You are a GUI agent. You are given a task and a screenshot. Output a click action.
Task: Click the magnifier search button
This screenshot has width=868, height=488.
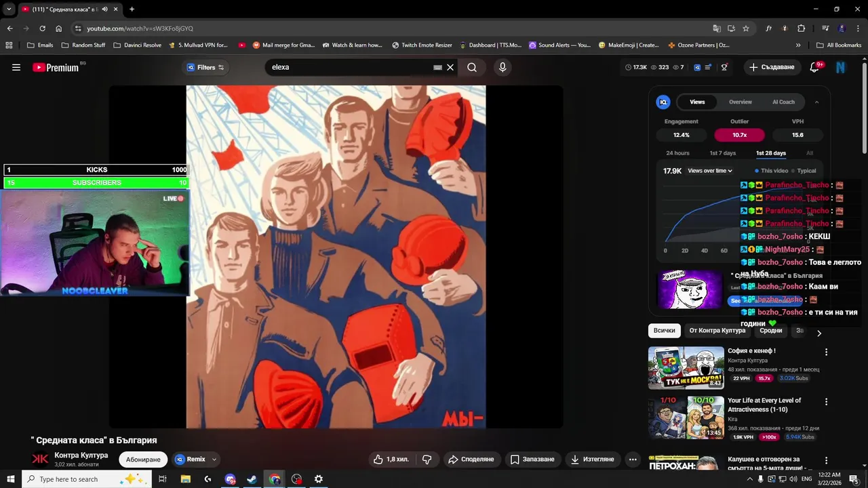click(472, 67)
